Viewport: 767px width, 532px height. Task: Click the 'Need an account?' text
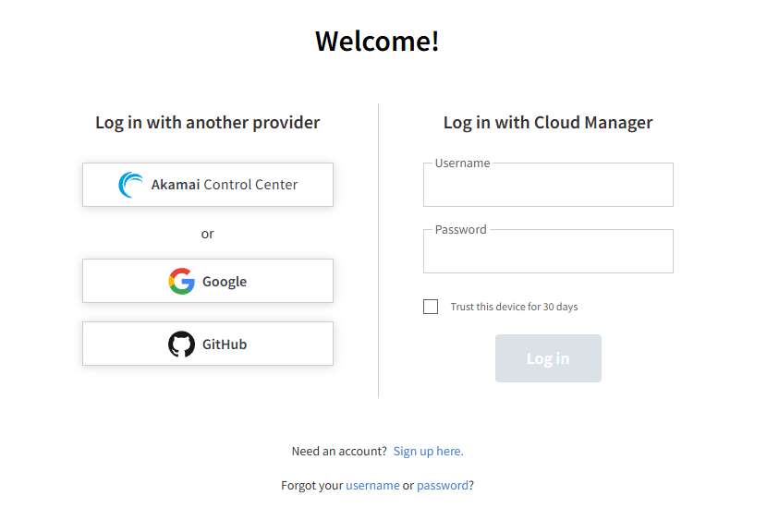(x=339, y=451)
